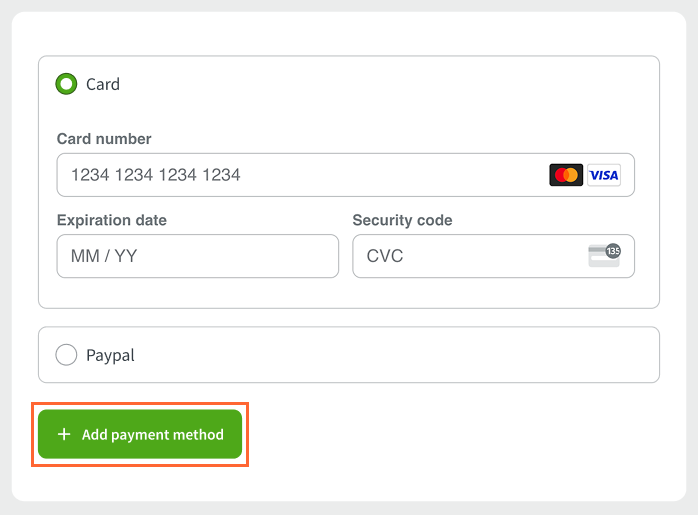Image resolution: width=698 pixels, height=515 pixels.
Task: Click the "Security code" field label
Action: point(402,220)
